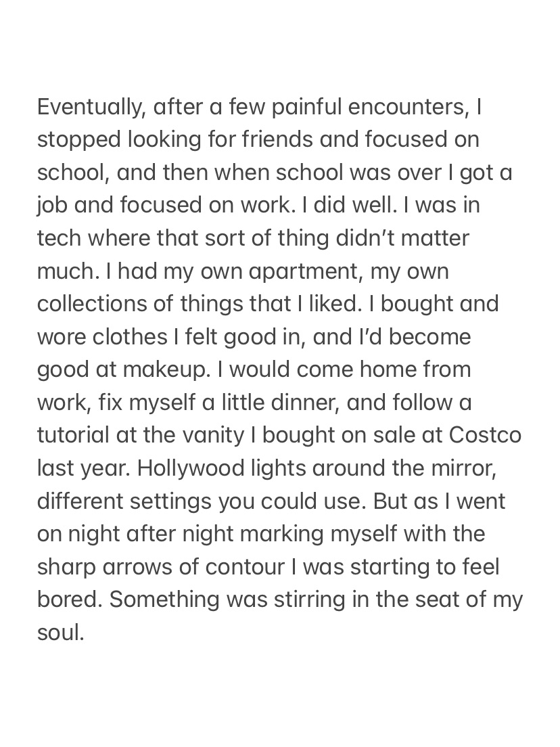Click the word "Costco" at line end
Viewport: 560px width, 747px height.
point(486,435)
